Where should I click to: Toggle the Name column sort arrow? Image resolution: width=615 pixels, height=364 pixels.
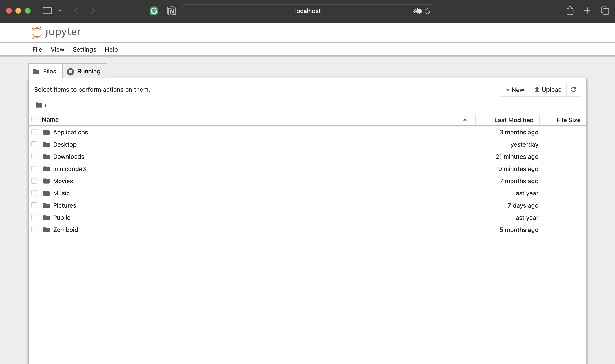coord(465,120)
